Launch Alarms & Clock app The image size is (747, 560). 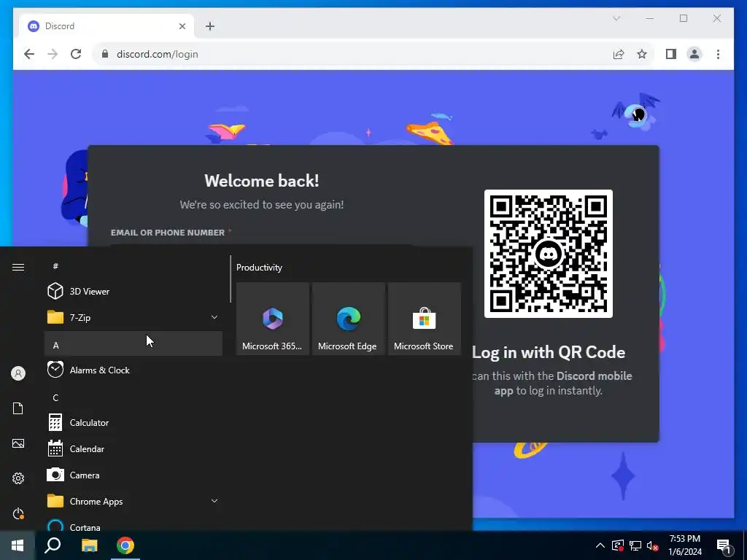click(x=133, y=370)
